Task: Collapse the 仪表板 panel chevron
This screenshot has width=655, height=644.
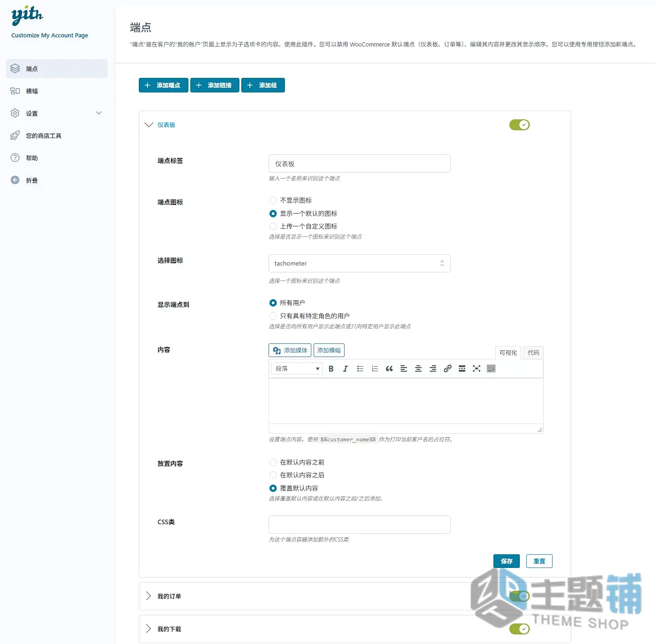Action: click(x=149, y=125)
